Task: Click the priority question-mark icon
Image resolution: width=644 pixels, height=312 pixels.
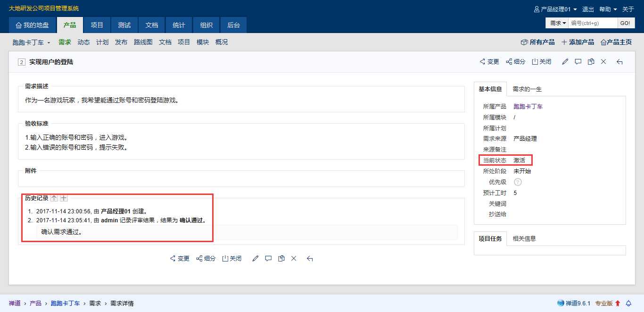Action: tap(518, 182)
